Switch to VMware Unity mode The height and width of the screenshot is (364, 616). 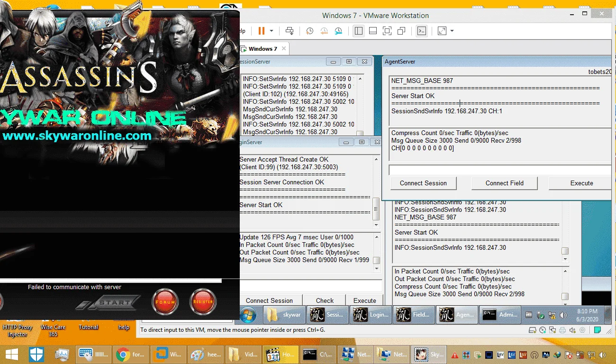[x=401, y=31]
